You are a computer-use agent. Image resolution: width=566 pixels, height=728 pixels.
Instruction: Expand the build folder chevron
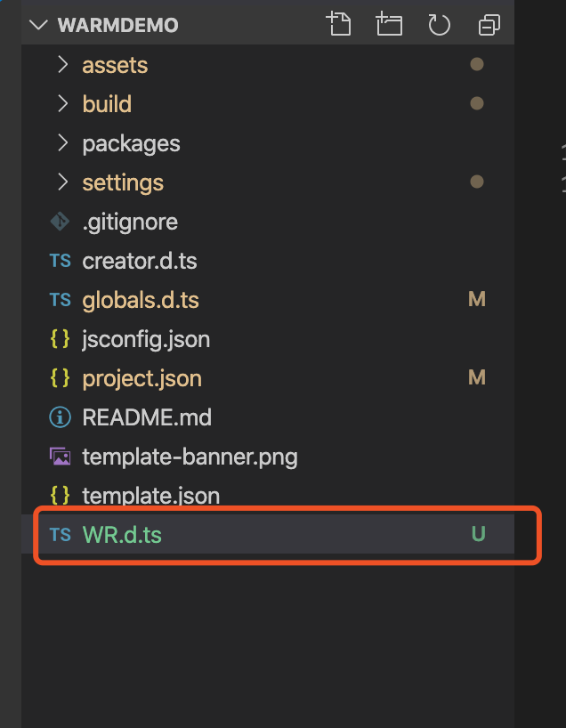[62, 104]
